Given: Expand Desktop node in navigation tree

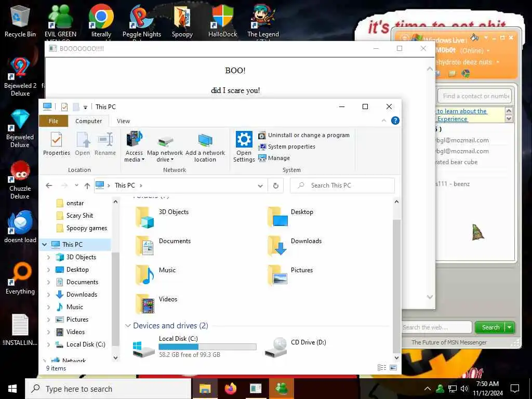Looking at the screenshot, I should [48, 270].
